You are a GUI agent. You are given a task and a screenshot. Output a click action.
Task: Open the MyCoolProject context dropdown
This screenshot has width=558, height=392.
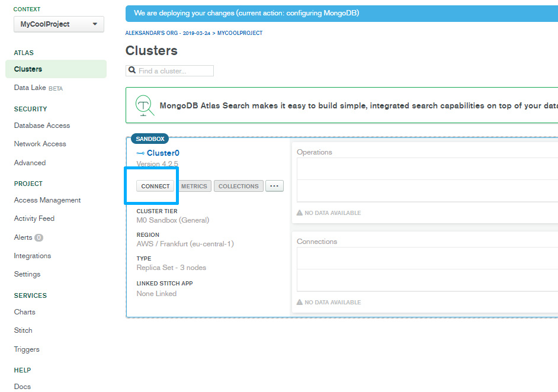(x=59, y=24)
